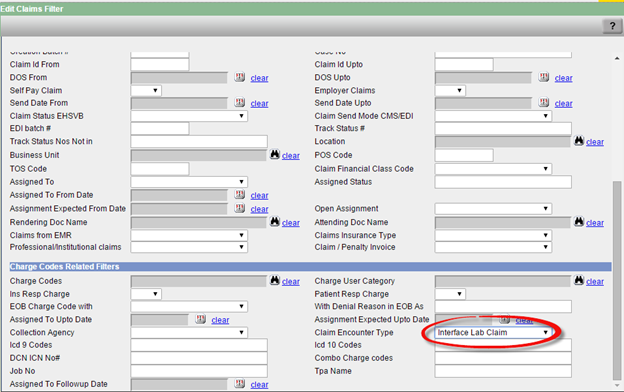Search Charge Codes with binoculars icon
Screen dimensions: 624x392
point(275,280)
